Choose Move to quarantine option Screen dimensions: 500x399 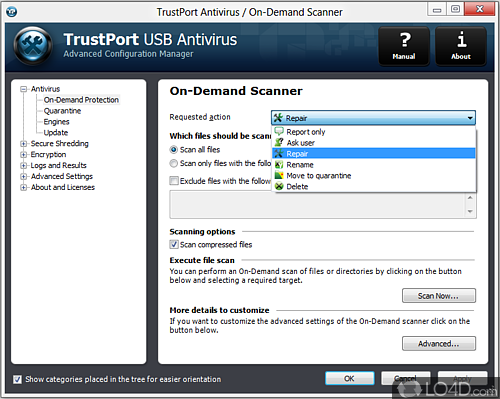click(374, 175)
